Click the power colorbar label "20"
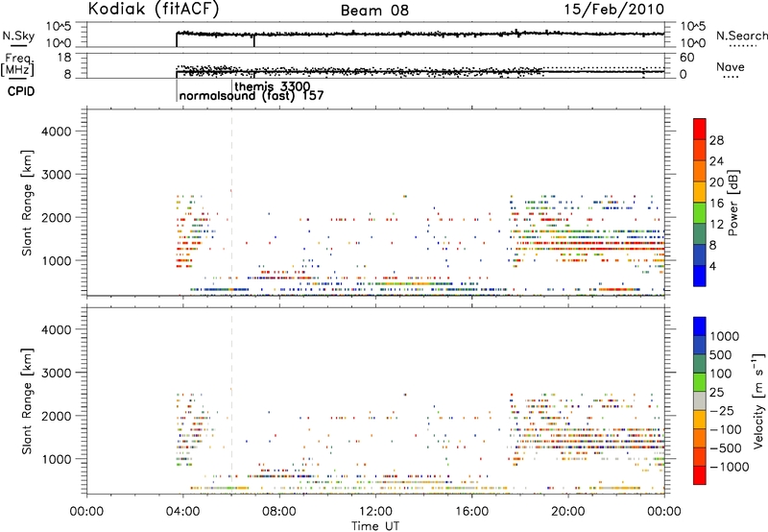768x532 pixels. [x=716, y=182]
